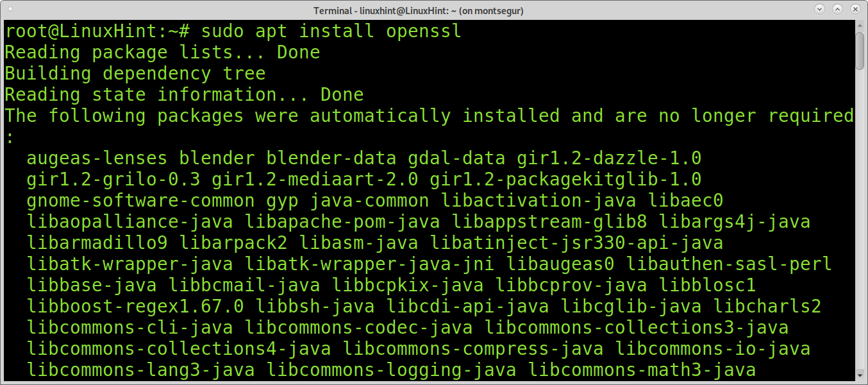This screenshot has width=868, height=385.
Task: Click package name 'libblosc1'
Action: click(x=707, y=285)
